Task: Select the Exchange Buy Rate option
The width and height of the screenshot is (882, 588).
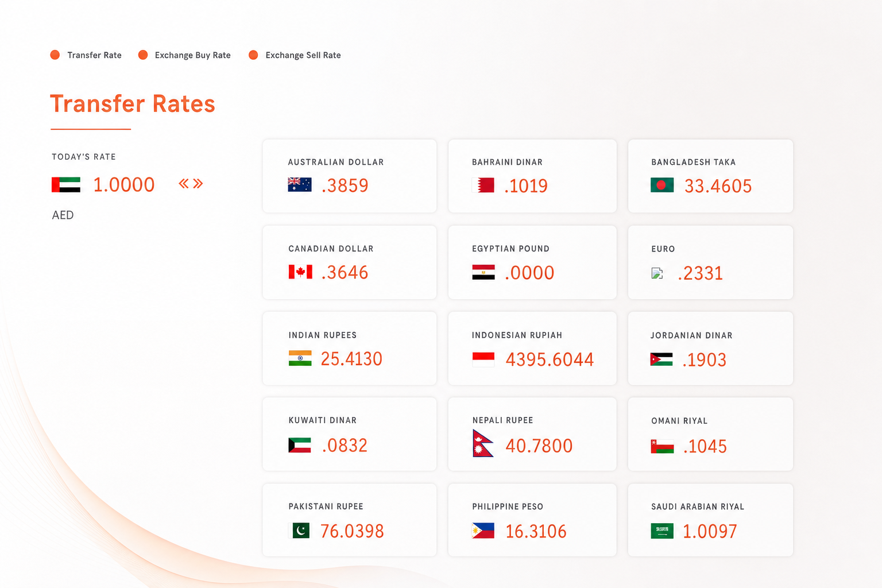Action: click(x=184, y=55)
